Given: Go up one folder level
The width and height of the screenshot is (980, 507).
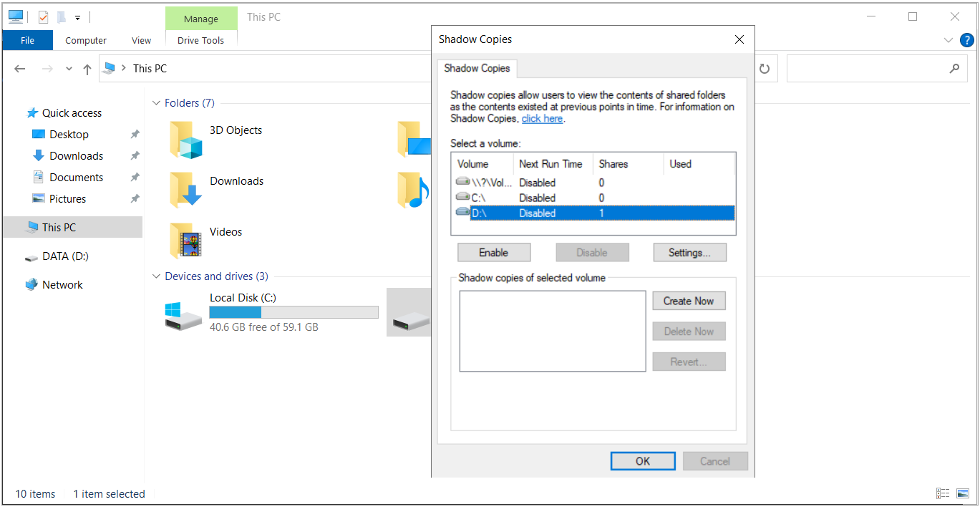Looking at the screenshot, I should click(87, 69).
